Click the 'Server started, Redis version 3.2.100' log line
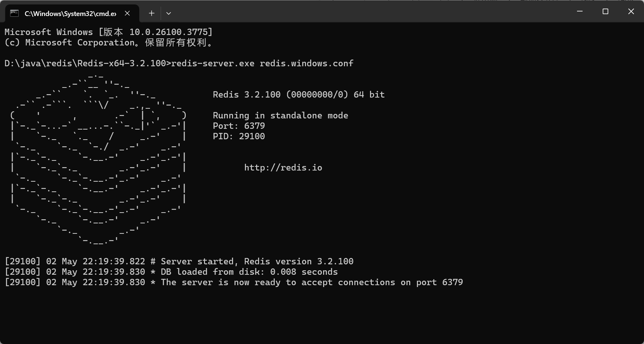Image resolution: width=644 pixels, height=344 pixels. click(179, 261)
